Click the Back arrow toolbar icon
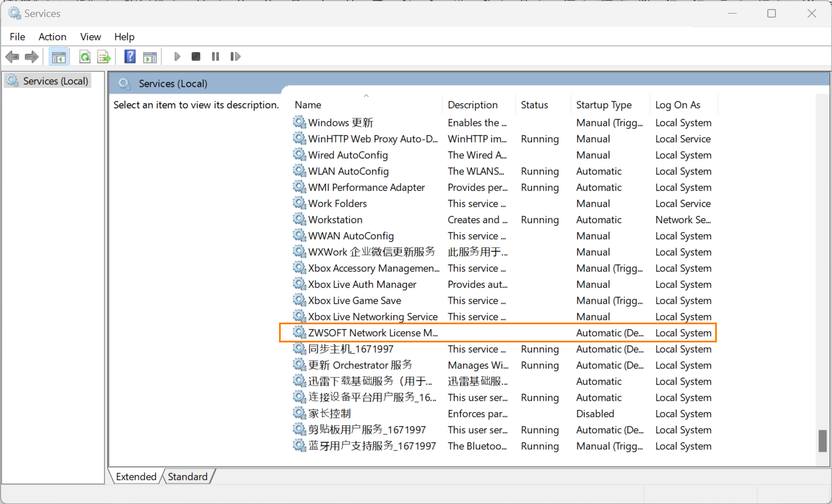Image resolution: width=832 pixels, height=504 pixels. (12, 57)
